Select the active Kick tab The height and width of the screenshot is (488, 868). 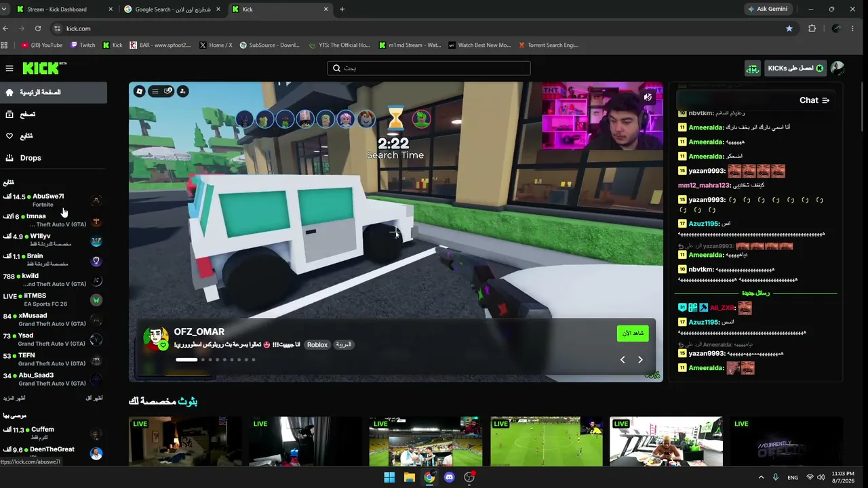(x=279, y=9)
